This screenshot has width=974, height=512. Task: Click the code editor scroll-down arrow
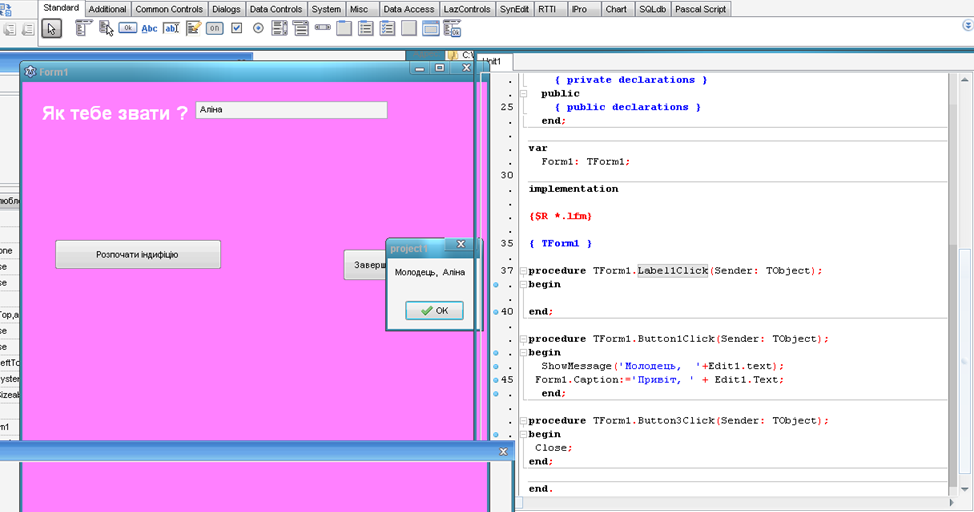coord(965,490)
